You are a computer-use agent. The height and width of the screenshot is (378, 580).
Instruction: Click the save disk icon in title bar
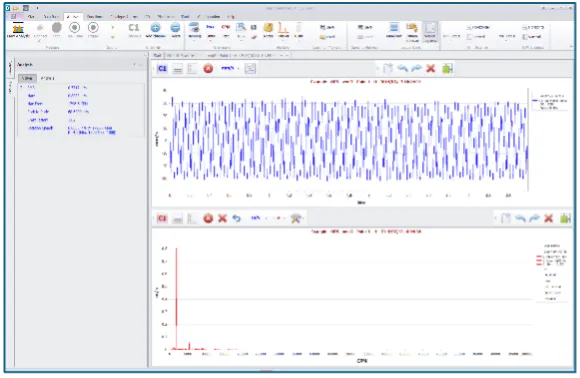click(x=26, y=8)
